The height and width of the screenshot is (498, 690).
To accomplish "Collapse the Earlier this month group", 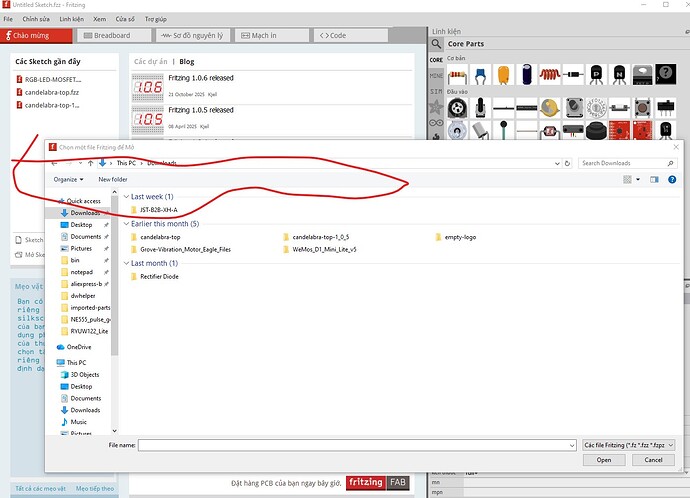I will (x=125, y=224).
